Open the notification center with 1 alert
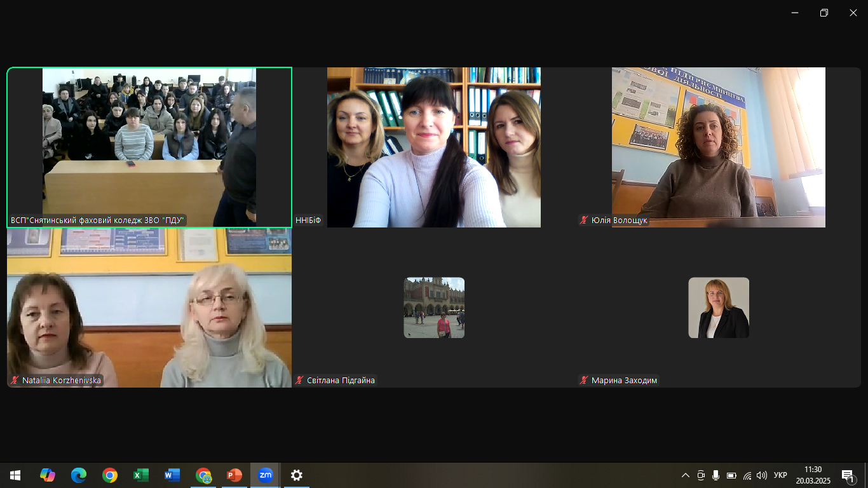This screenshot has width=868, height=488. (848, 475)
